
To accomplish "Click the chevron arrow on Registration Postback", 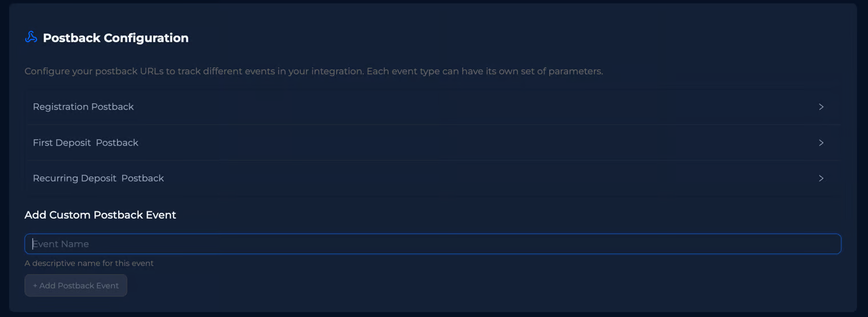I will coord(821,107).
